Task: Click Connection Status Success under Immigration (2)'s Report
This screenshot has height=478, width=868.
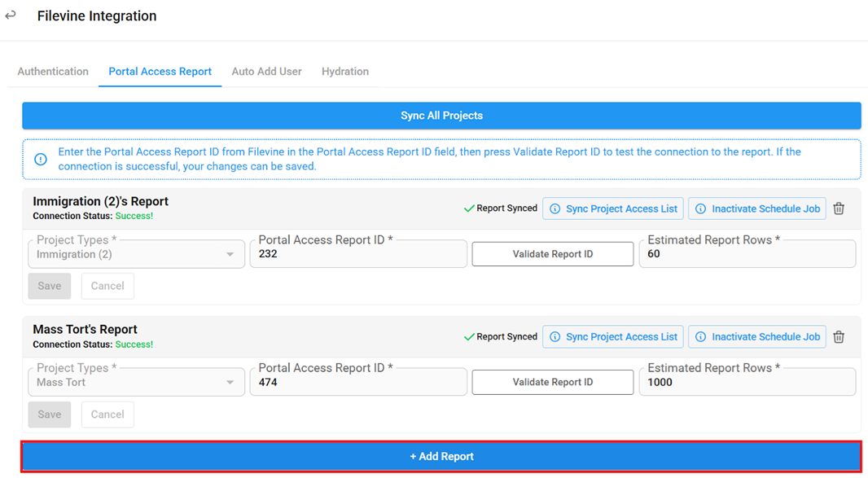Action: pyautogui.click(x=93, y=216)
